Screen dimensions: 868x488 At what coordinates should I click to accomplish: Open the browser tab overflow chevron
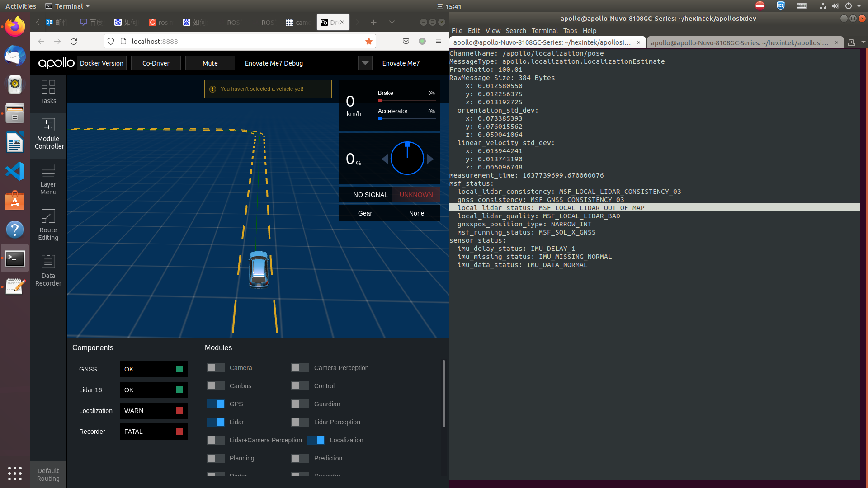click(x=392, y=22)
